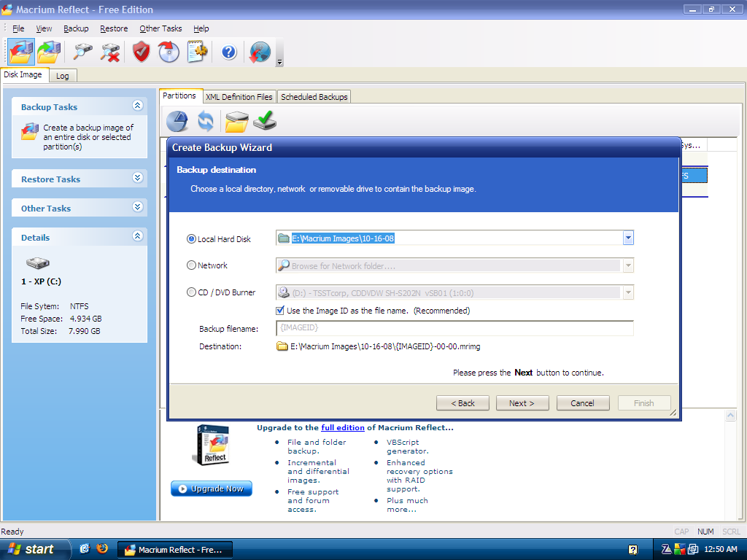
Task: Click the folder icon beside the Destination path
Action: tap(282, 346)
